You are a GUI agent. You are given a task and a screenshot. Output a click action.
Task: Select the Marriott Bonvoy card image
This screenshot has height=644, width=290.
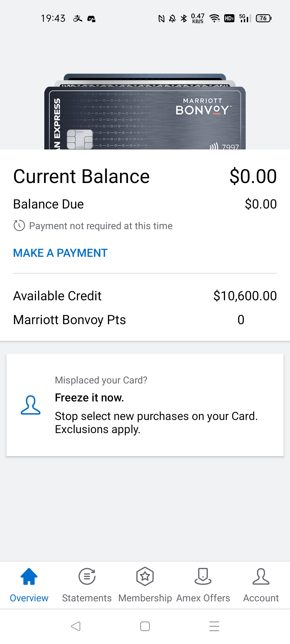click(x=145, y=118)
